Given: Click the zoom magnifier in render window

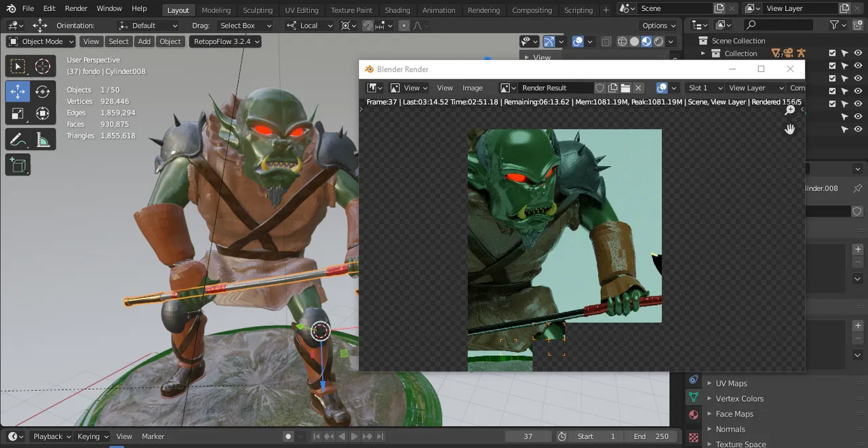Looking at the screenshot, I should coord(790,110).
